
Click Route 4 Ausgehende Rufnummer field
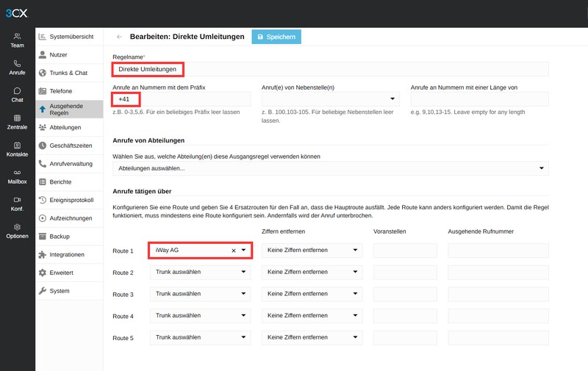point(498,316)
